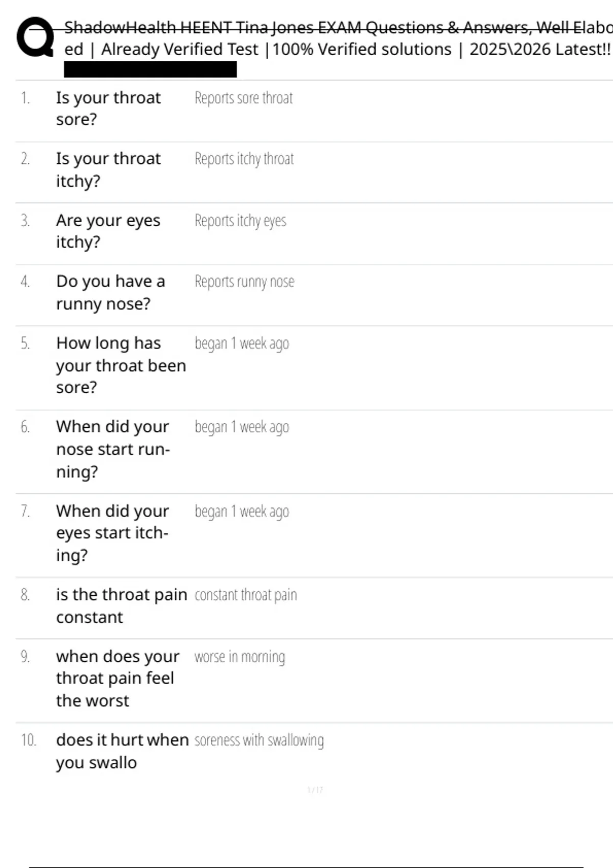Select 'Do you have a runny nose?'
Viewport: 613px width, 868px height.
pyautogui.click(x=110, y=292)
